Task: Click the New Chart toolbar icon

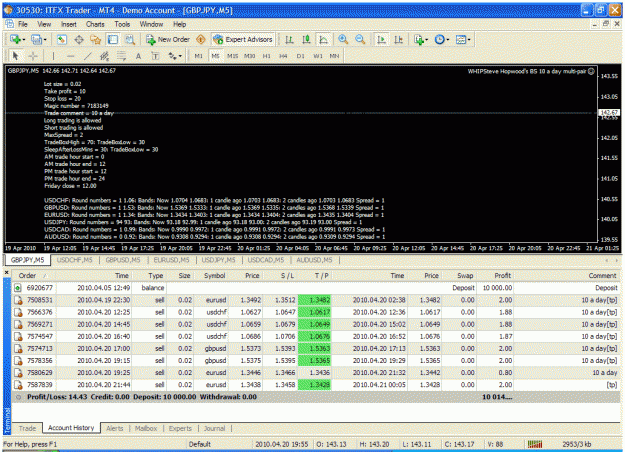Action: point(17,39)
